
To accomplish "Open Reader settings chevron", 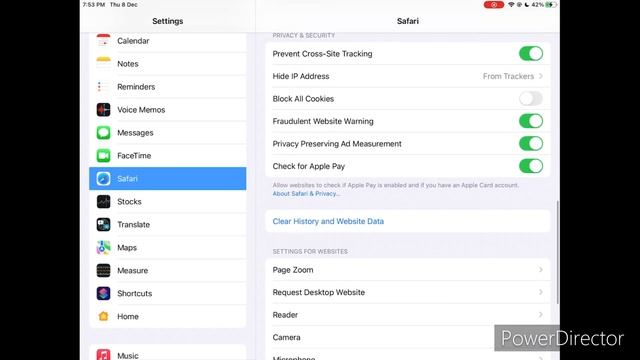I will 541,315.
